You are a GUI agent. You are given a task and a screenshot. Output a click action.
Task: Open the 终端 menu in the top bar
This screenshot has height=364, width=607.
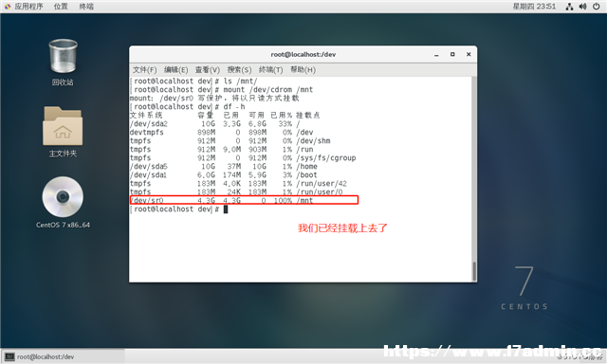pos(86,7)
